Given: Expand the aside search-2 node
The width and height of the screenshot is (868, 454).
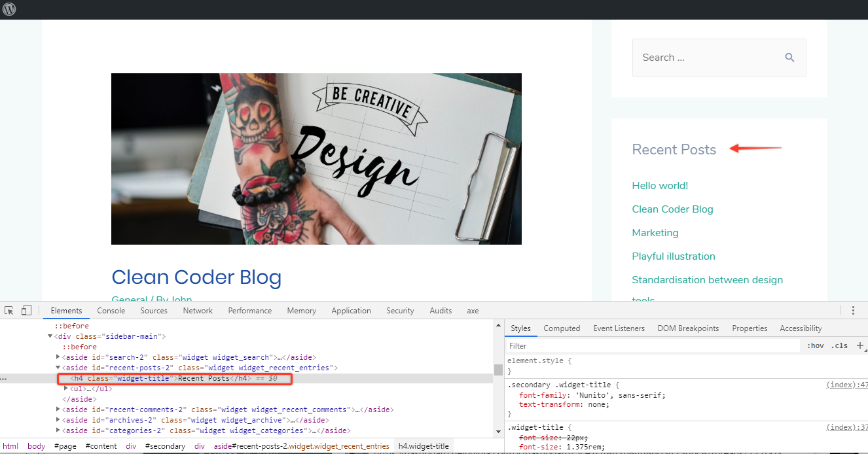Looking at the screenshot, I should [x=58, y=357].
